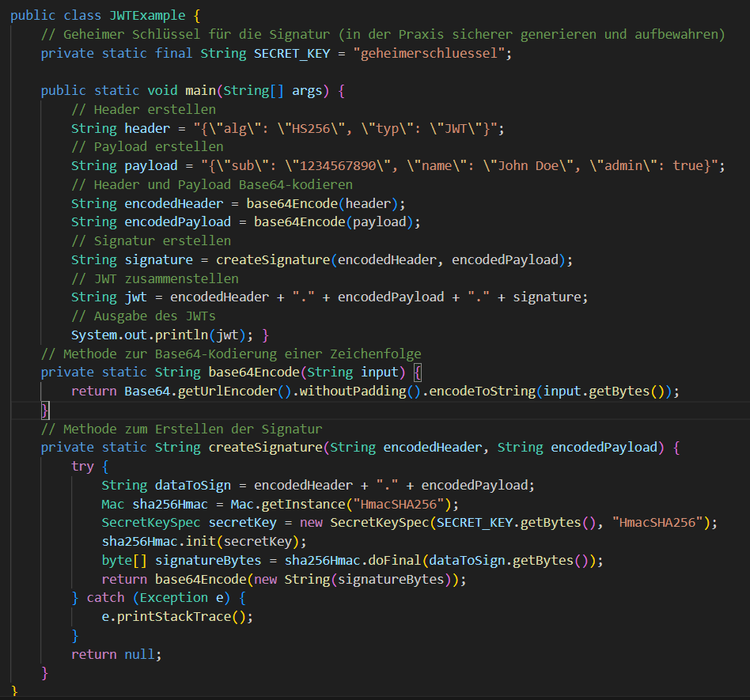Click the return null statement

116,654
